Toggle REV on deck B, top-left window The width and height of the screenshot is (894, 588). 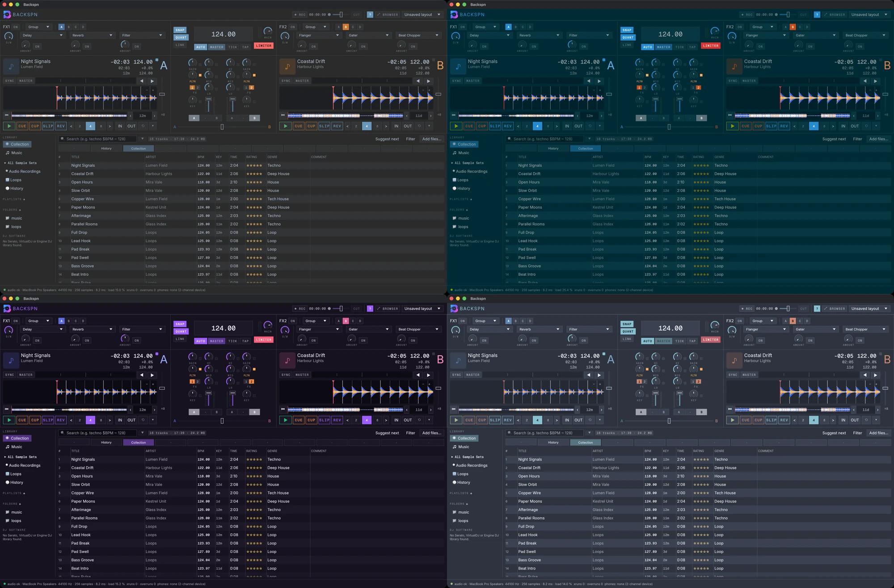coord(337,126)
